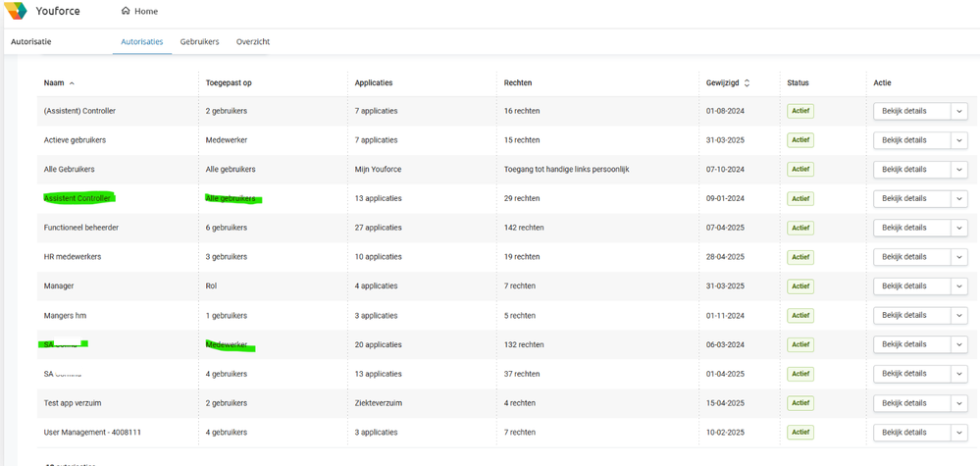Click the Status column header

[x=798, y=83]
